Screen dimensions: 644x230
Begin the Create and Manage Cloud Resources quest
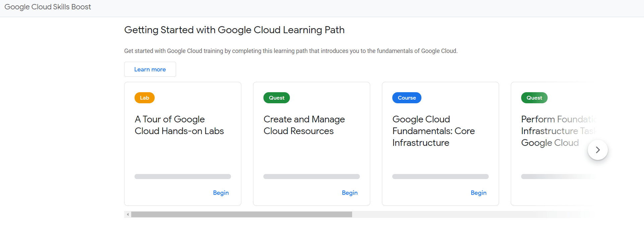[x=349, y=193]
